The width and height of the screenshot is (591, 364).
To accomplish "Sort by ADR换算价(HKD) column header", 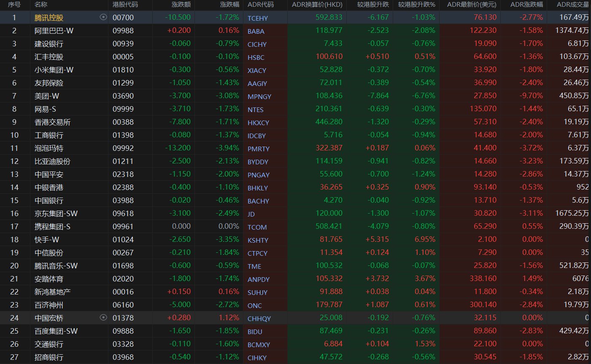I will pos(317,5).
